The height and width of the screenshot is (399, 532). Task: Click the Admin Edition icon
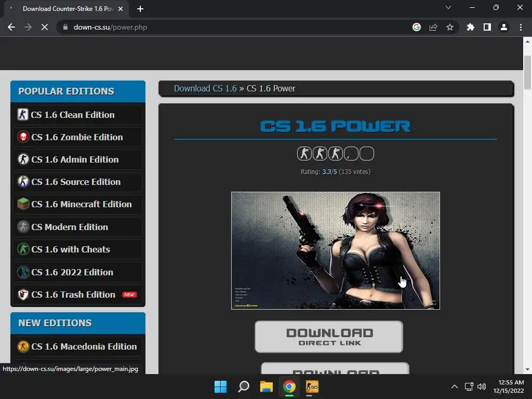point(23,159)
